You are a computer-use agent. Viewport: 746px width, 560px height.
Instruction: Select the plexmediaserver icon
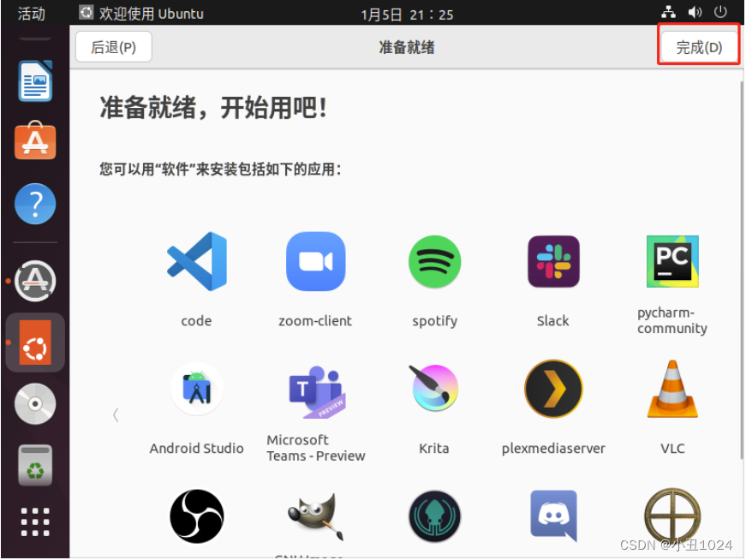[553, 389]
